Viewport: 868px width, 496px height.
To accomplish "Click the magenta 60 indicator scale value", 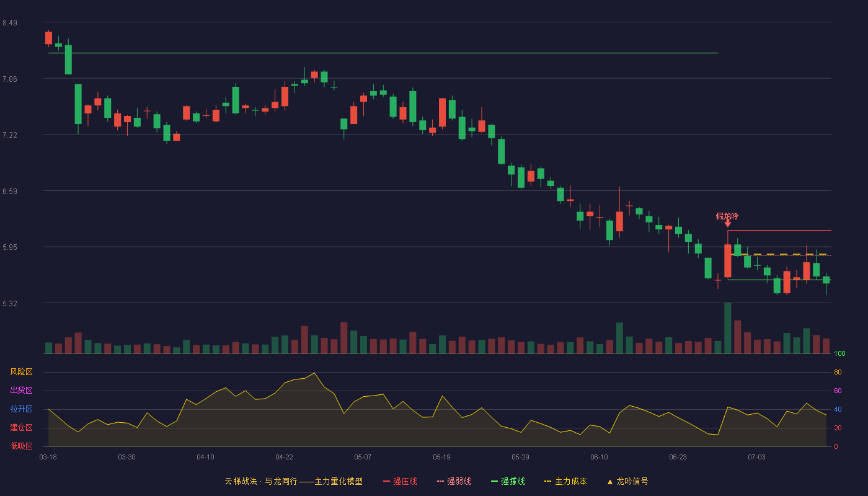I will pos(838,391).
